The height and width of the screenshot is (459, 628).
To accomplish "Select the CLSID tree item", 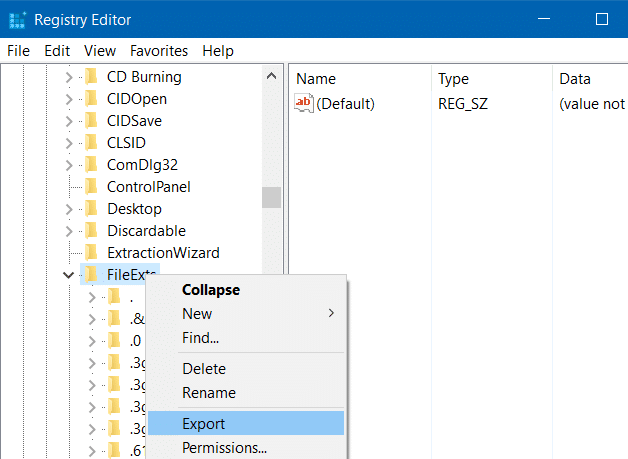I will coord(126,143).
